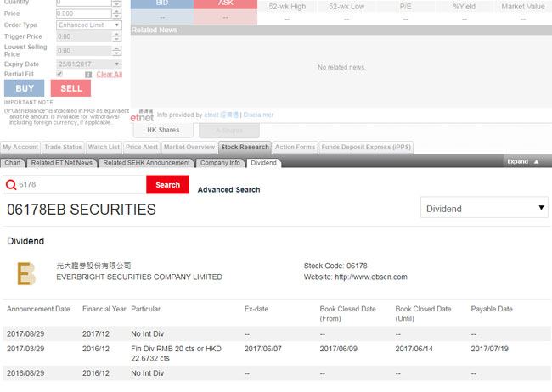
Task: Increase the Price stepper value
Action: [116, 11]
